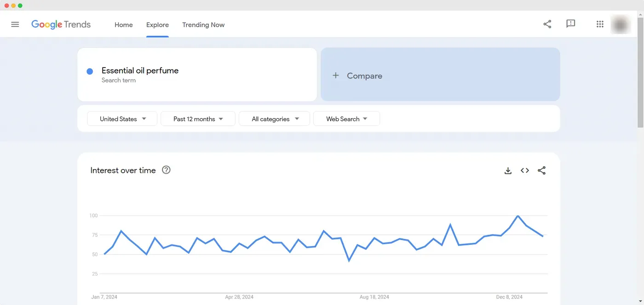Select the Explore tab
This screenshot has height=305, width=644.
click(x=157, y=25)
